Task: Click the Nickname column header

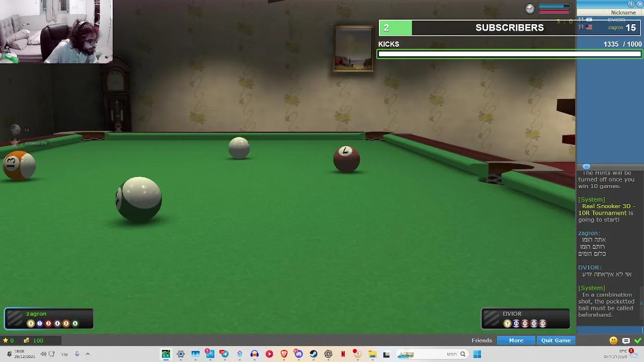Action: point(623,13)
